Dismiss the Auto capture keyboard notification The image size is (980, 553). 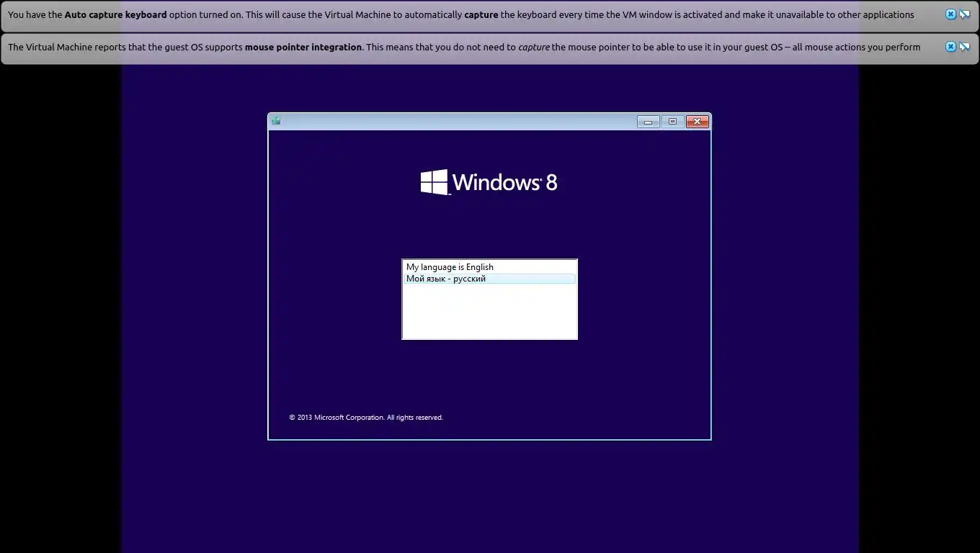[950, 14]
